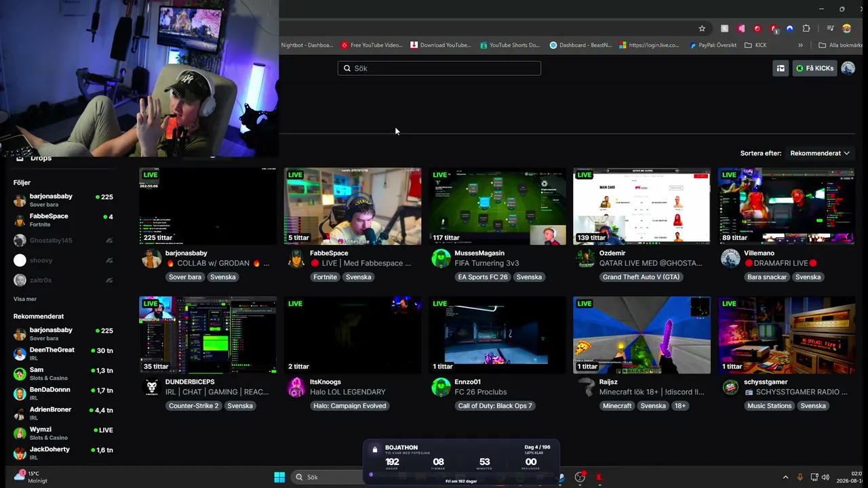Open the login.live.com bookmark
The height and width of the screenshot is (488, 868).
[x=650, y=45]
